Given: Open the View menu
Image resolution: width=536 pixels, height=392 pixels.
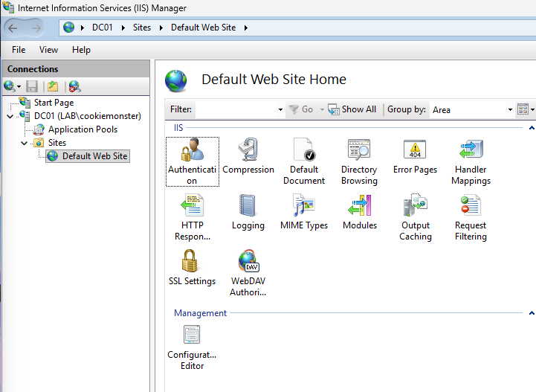Looking at the screenshot, I should (48, 50).
